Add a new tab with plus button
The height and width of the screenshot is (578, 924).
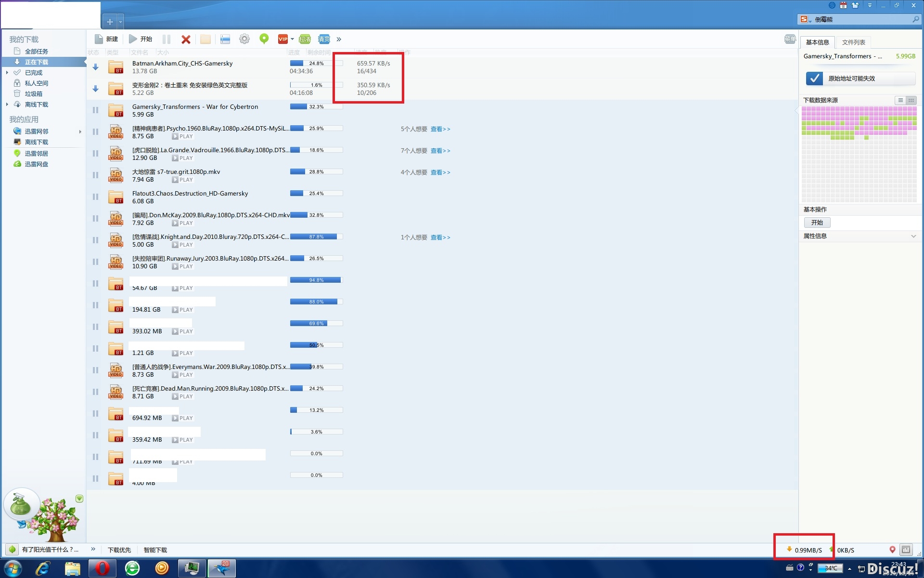[110, 22]
